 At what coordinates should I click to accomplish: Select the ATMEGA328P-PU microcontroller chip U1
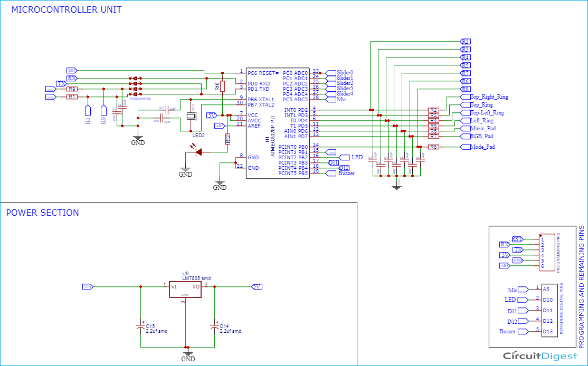278,123
